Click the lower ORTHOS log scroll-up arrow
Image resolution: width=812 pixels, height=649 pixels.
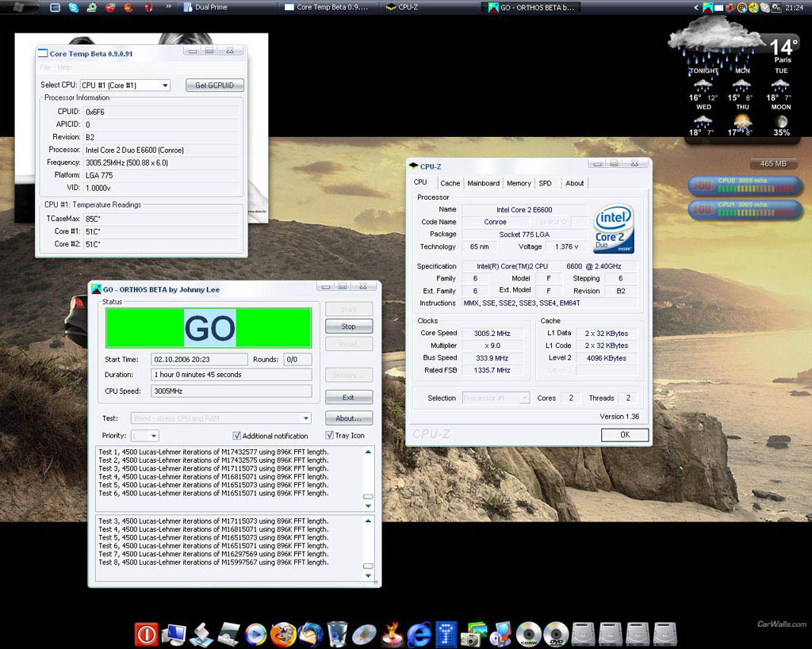(x=368, y=521)
